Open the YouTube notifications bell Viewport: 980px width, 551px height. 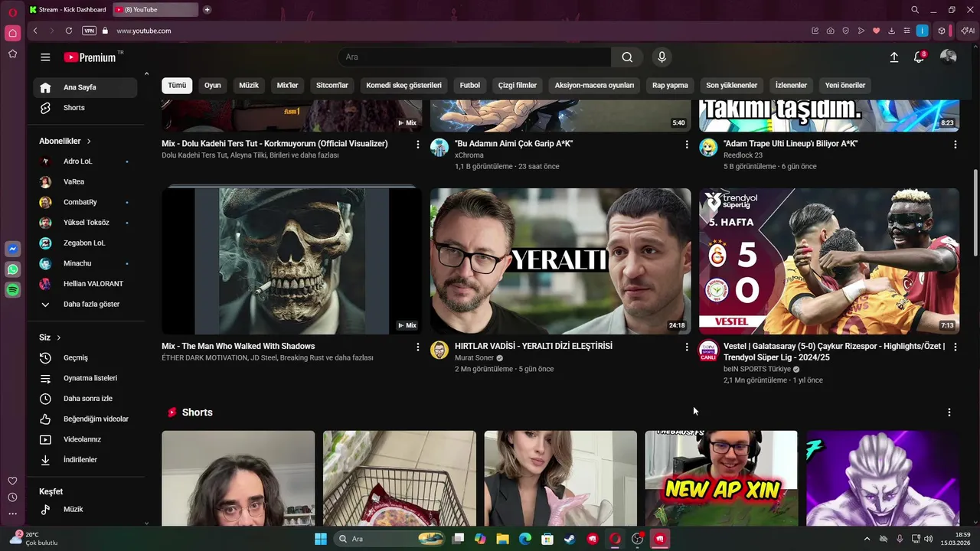[x=919, y=57]
